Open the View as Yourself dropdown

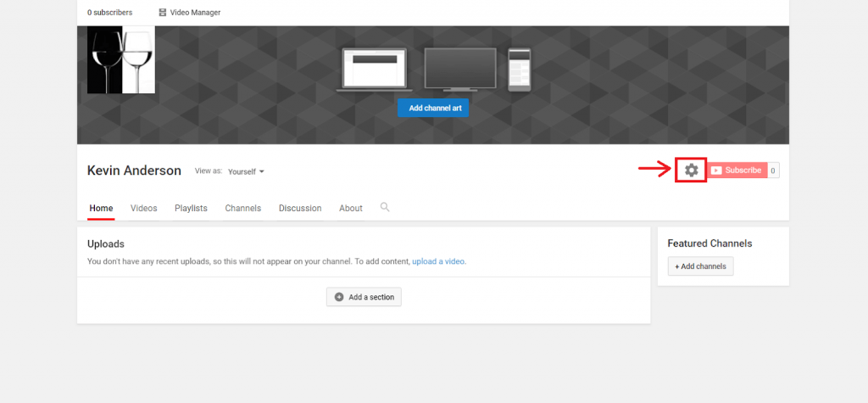click(247, 172)
